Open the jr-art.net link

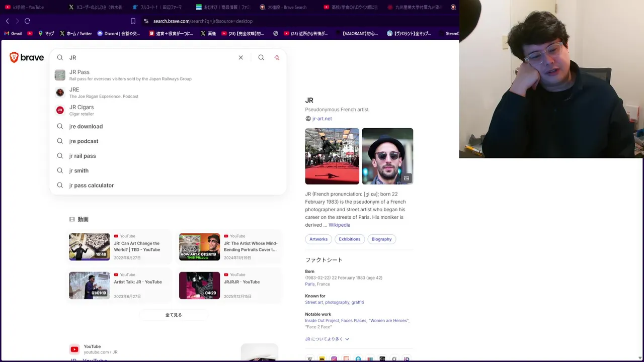(322, 119)
